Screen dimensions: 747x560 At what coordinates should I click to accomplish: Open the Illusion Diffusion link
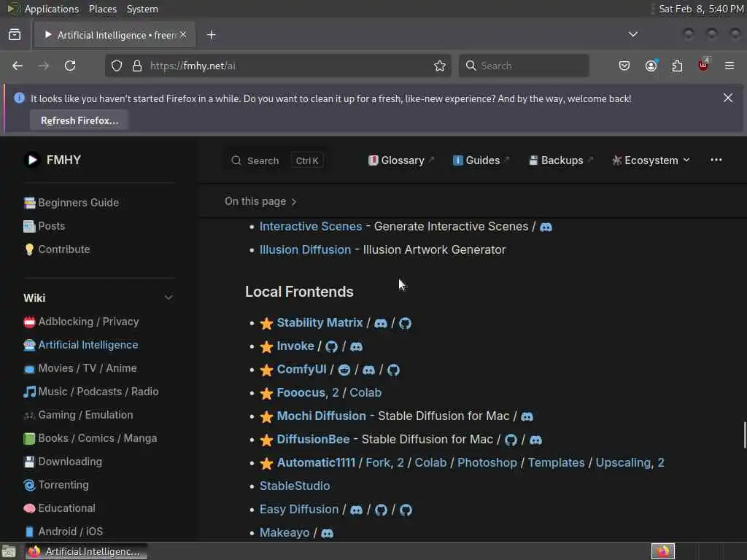click(x=306, y=250)
